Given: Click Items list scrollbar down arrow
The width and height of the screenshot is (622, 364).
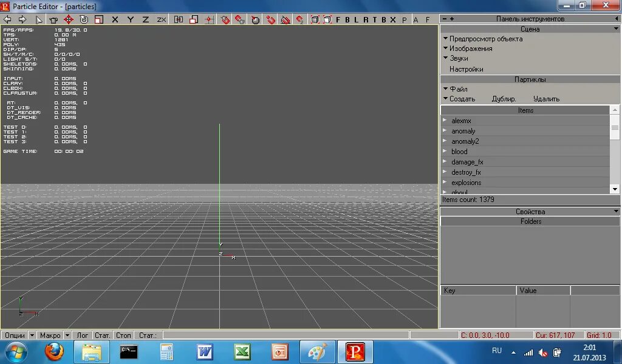Looking at the screenshot, I should pyautogui.click(x=615, y=189).
